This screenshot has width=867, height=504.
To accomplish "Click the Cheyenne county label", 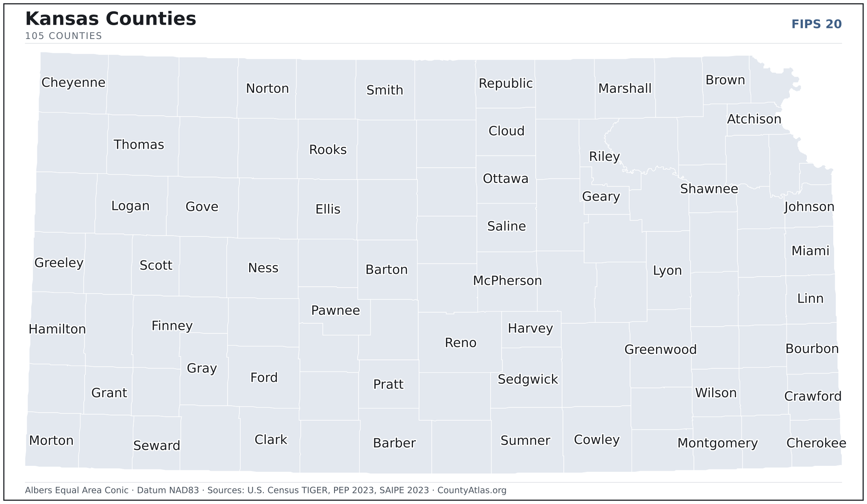I will pos(73,82).
